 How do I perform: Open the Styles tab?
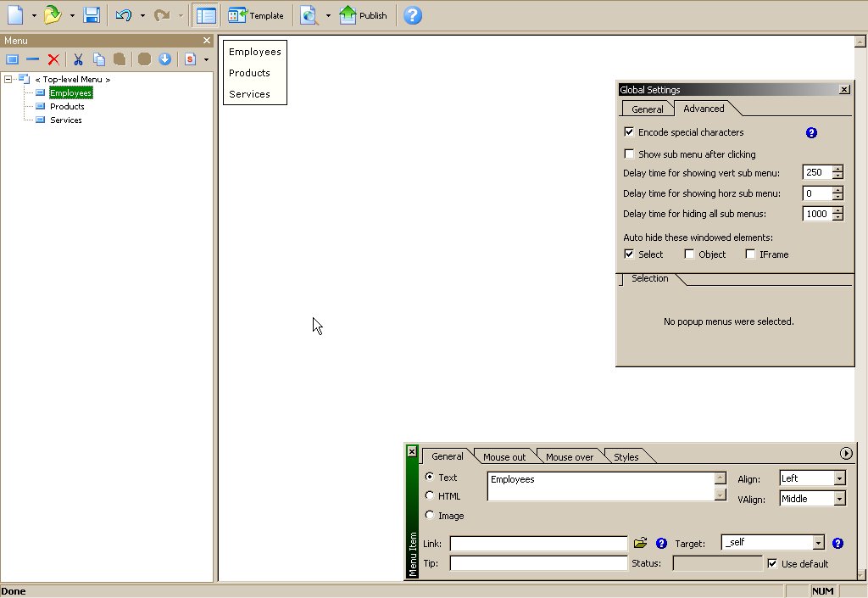[x=626, y=457]
